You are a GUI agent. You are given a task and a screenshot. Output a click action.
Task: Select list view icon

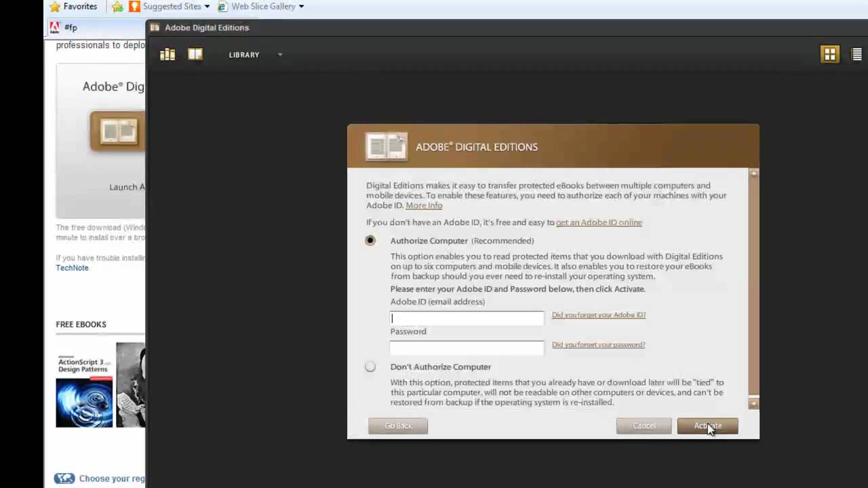[856, 55]
